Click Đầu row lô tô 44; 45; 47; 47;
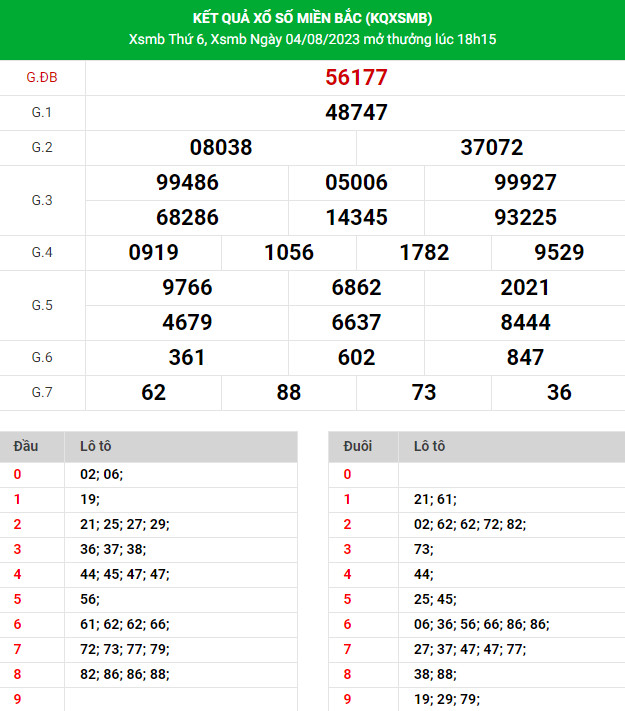Image resolution: width=625 pixels, height=711 pixels. coord(125,574)
